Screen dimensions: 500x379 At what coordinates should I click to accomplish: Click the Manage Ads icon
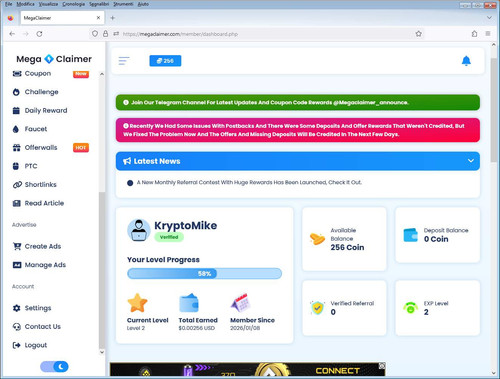[17, 265]
